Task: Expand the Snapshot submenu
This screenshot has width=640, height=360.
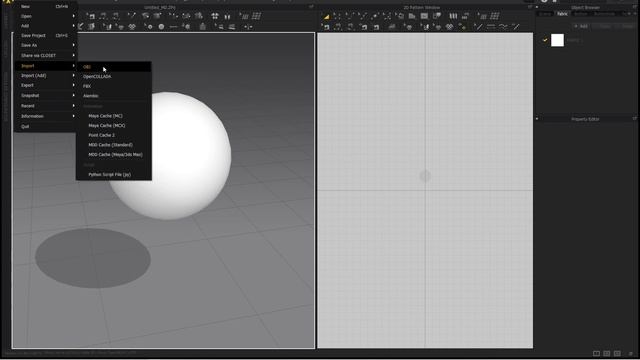Action: [x=45, y=96]
